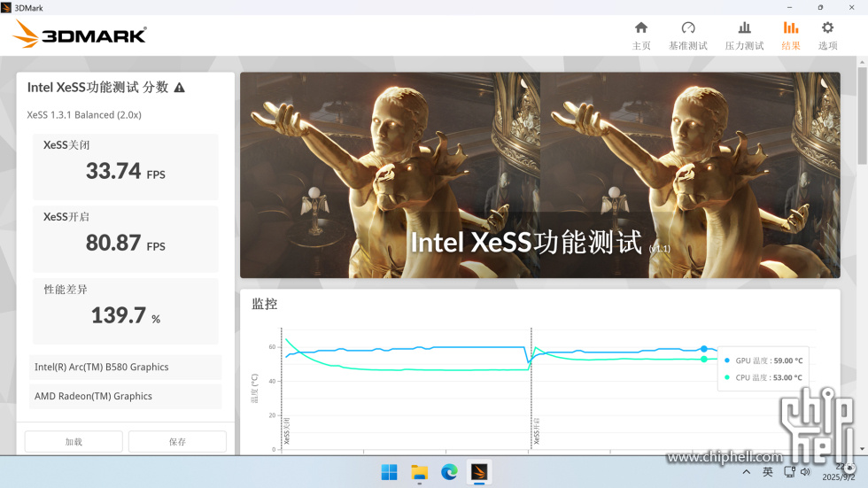Screen dimensions: 868x488
Task: Launch Microsoft Edge from taskbar
Action: tap(449, 472)
